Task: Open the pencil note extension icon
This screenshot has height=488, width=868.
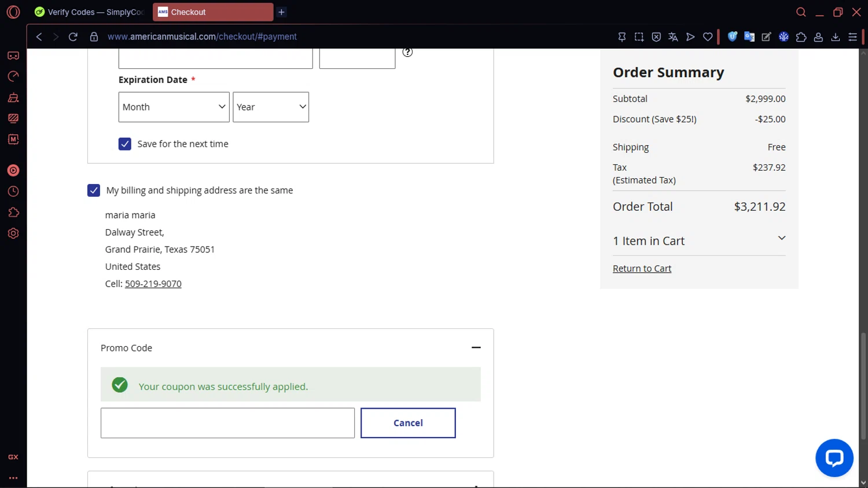Action: pos(767,36)
